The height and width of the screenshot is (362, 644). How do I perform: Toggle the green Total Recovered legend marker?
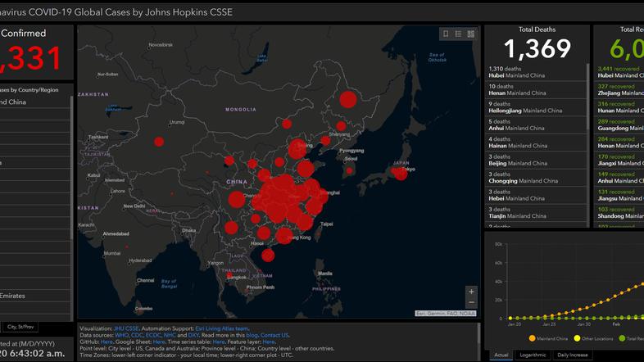click(x=621, y=337)
